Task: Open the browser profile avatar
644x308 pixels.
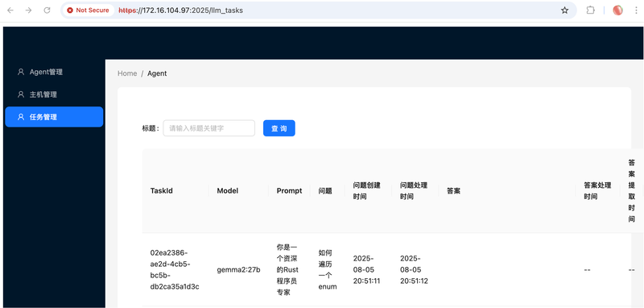Action: (617, 10)
